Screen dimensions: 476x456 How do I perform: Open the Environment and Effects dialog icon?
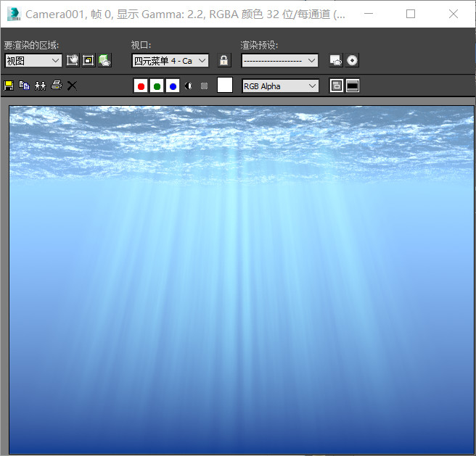(352, 60)
